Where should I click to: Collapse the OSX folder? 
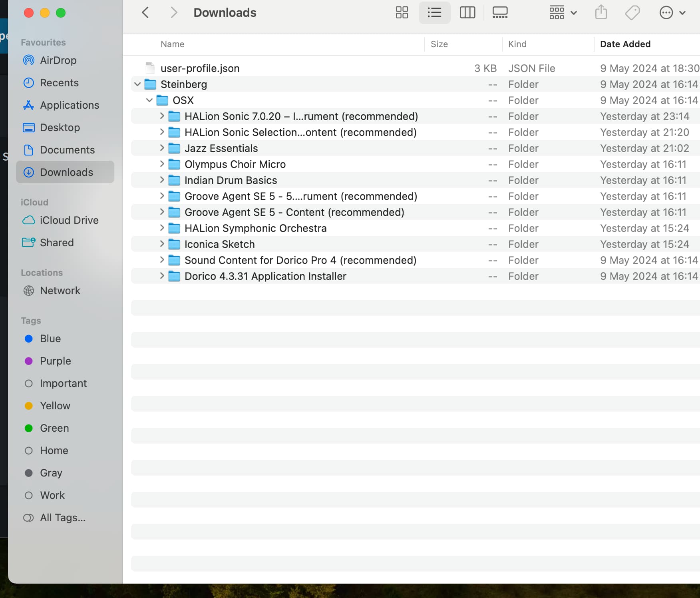click(149, 100)
